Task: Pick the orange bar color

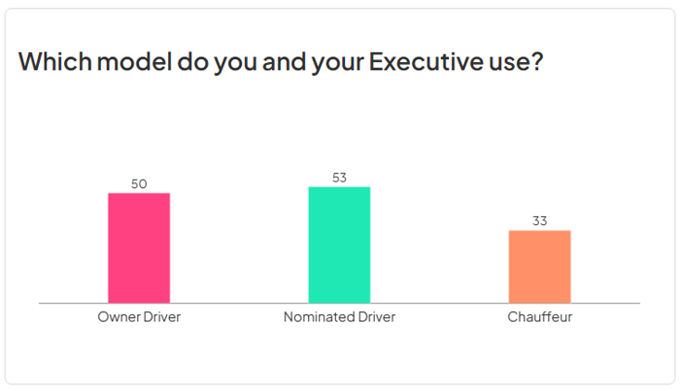Action: (540, 267)
